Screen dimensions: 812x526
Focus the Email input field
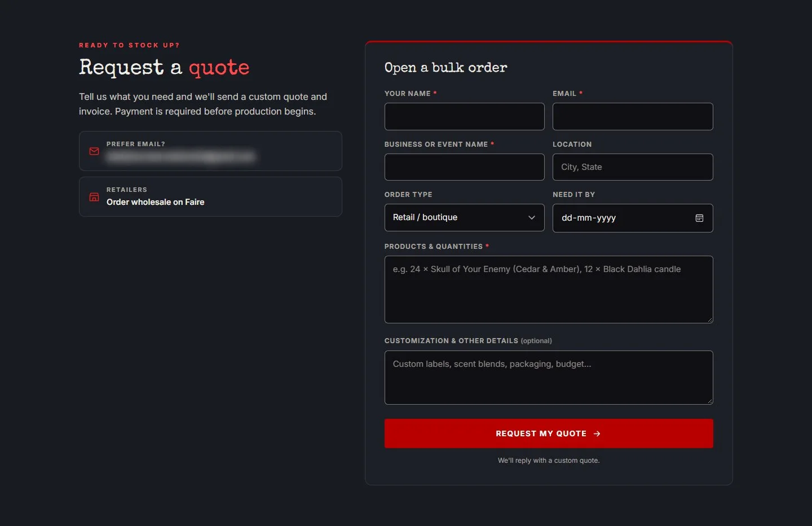tap(633, 116)
